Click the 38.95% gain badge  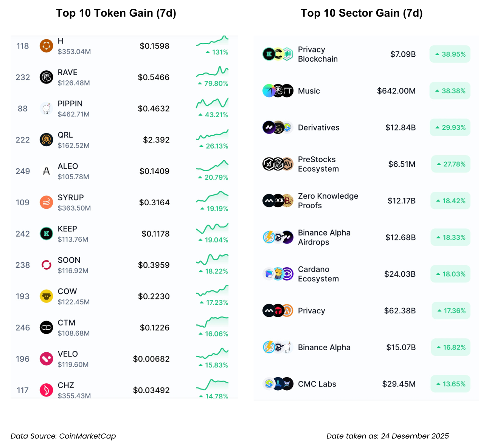(450, 54)
